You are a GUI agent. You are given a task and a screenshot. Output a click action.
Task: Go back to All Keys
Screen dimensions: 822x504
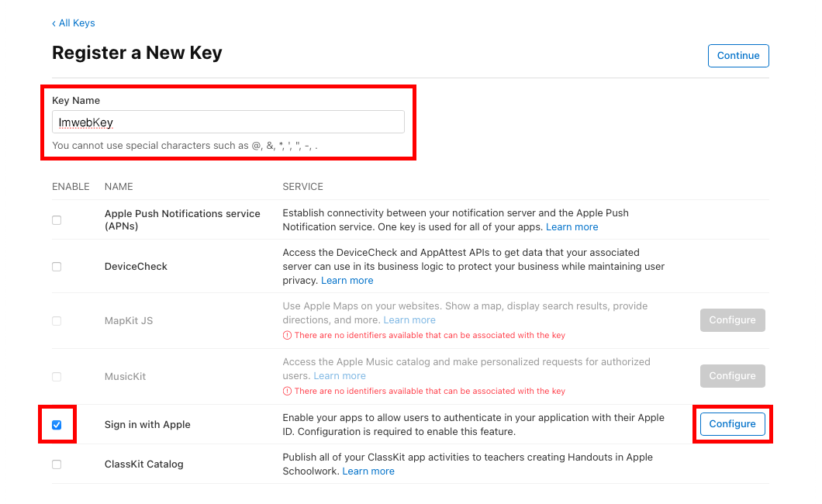tap(74, 23)
